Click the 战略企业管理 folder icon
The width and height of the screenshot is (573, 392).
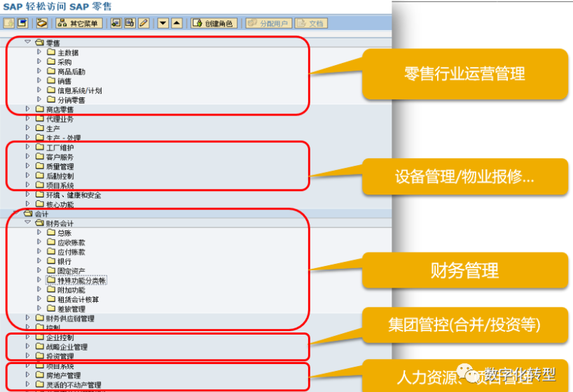point(40,346)
